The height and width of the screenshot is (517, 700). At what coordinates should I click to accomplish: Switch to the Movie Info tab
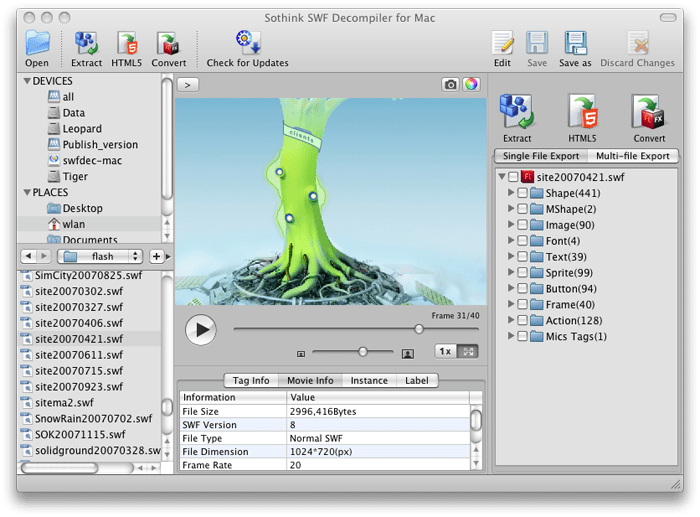(x=310, y=380)
